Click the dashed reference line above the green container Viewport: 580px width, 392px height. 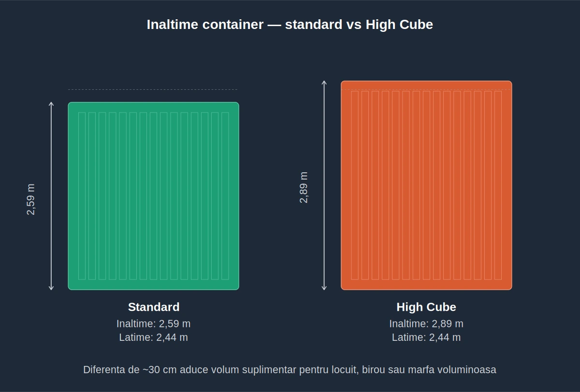point(153,89)
